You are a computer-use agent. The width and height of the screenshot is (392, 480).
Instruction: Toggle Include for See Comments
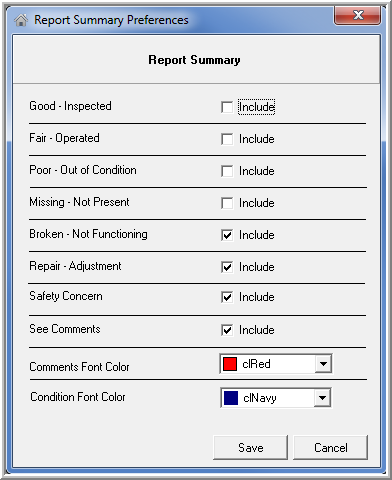[227, 330]
